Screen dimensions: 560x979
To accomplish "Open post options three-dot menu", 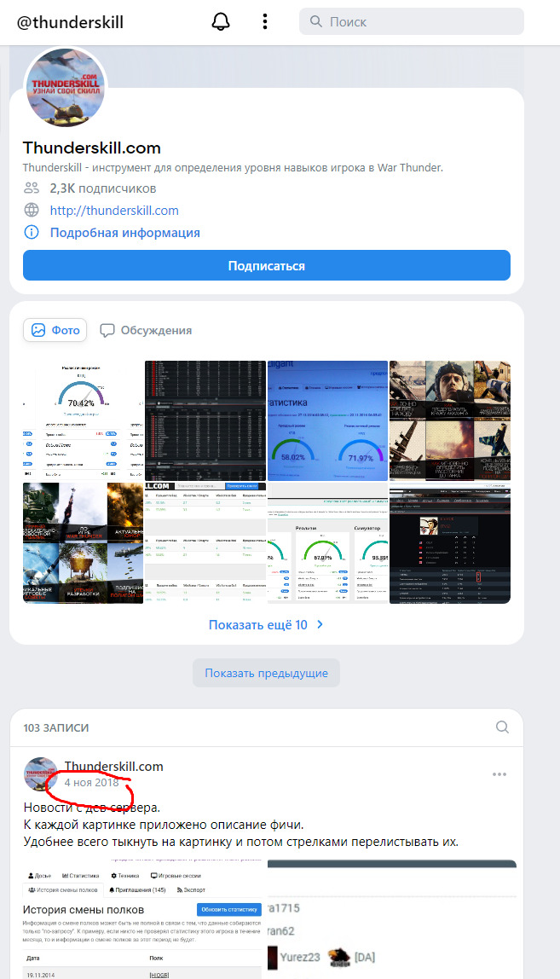I will point(499,774).
